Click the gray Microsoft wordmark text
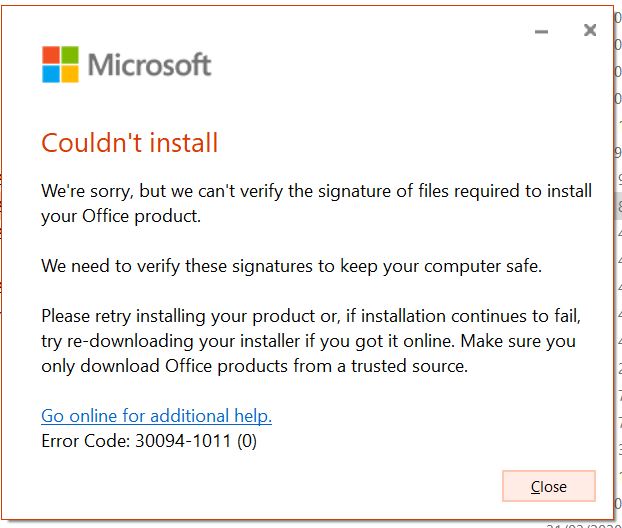Image resolution: width=622 pixels, height=528 pixels. click(149, 64)
